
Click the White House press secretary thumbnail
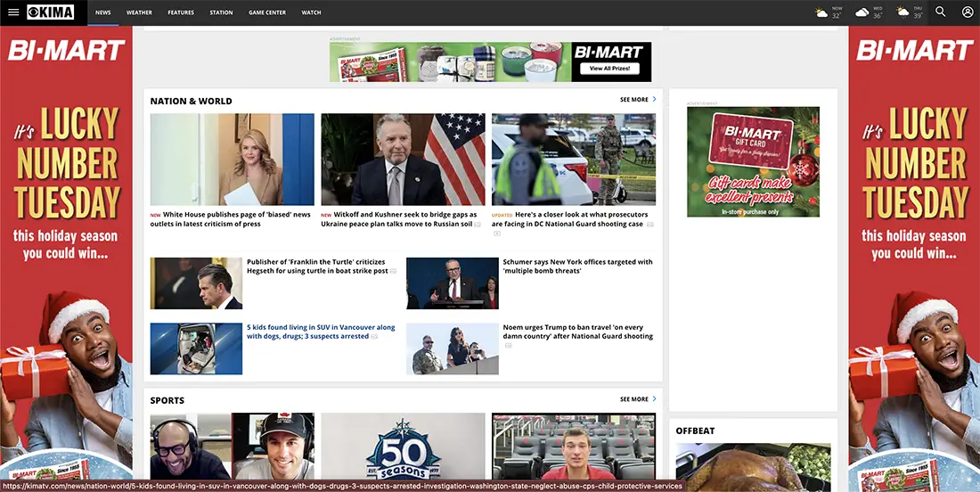click(232, 160)
